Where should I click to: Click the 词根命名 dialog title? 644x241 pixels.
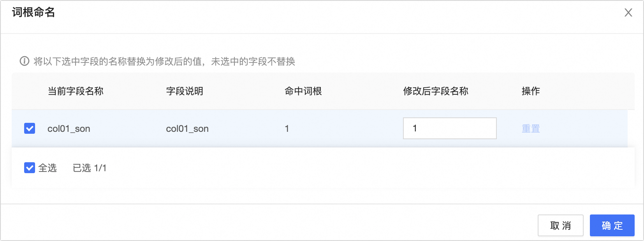coord(33,12)
